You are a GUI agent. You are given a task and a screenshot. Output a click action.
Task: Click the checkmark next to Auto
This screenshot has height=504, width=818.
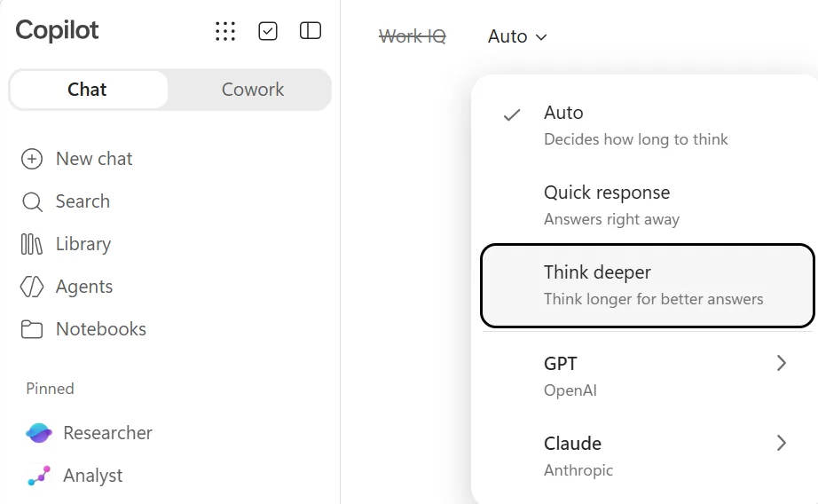coord(512,114)
